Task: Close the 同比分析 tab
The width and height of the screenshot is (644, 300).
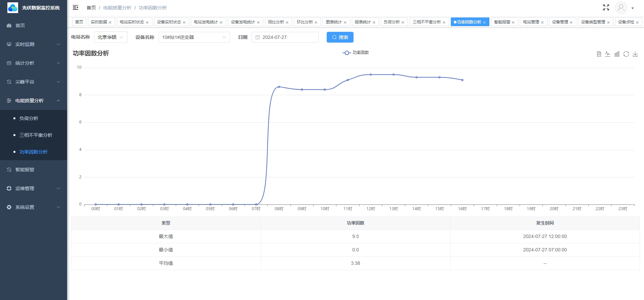Action: click(287, 22)
